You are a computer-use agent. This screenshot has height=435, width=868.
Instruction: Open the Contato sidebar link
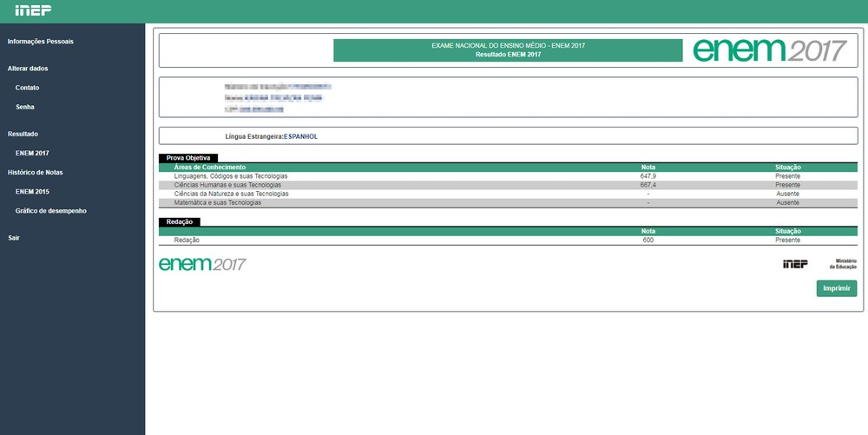tap(27, 88)
